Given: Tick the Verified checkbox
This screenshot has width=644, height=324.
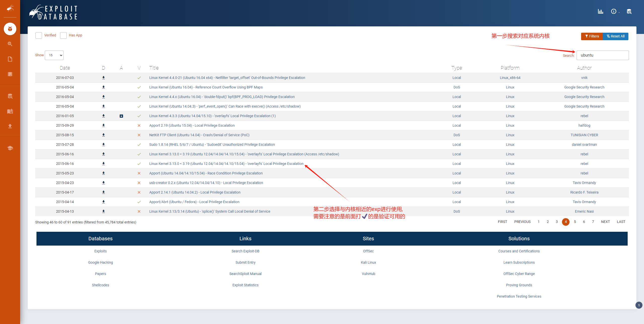Looking at the screenshot, I should 39,35.
